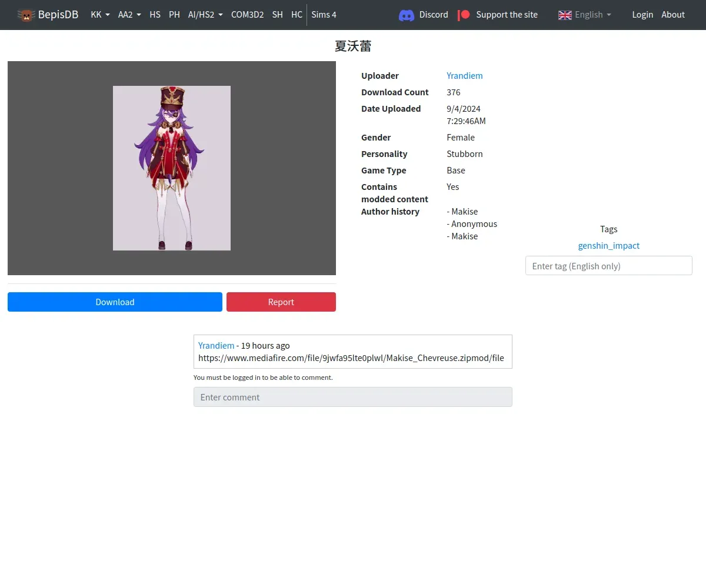
Task: Click Support the site link
Action: tap(507, 15)
